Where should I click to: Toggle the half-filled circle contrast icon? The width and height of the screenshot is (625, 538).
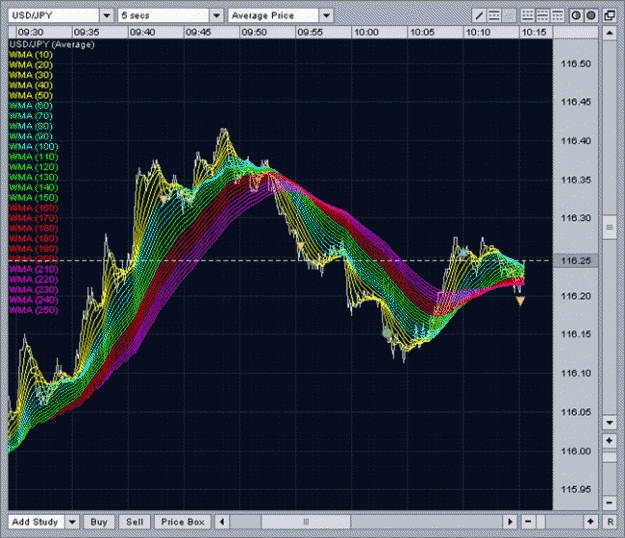tap(576, 16)
